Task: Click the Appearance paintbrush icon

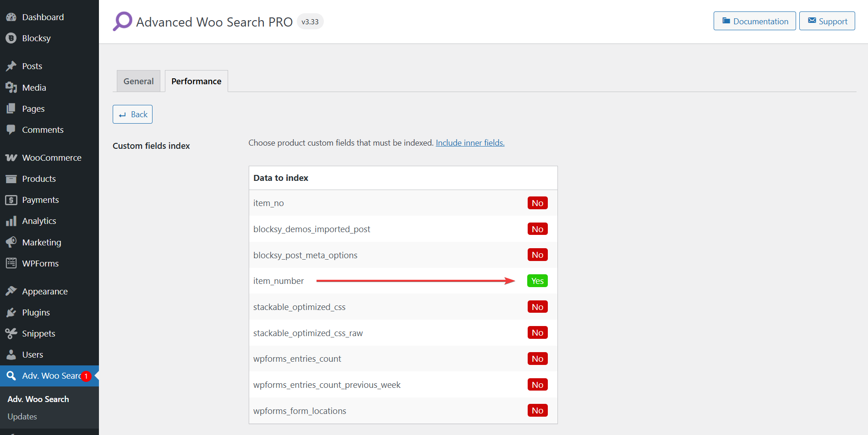Action: pyautogui.click(x=11, y=291)
